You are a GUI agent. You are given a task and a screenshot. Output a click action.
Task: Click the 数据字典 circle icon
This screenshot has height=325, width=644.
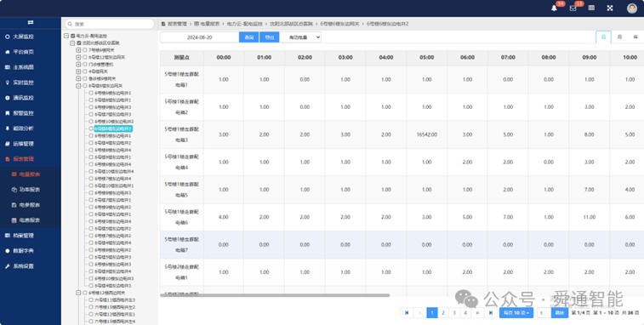coord(7,251)
